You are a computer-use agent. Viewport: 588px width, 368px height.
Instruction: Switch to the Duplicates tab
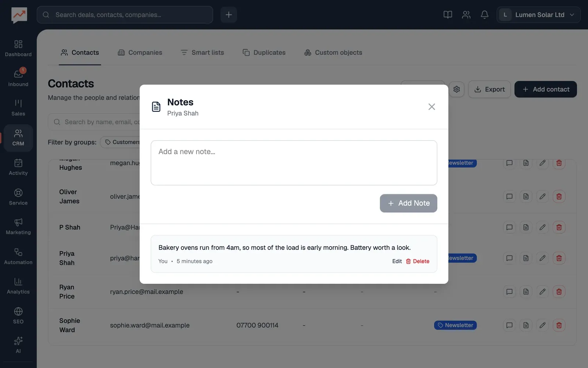coord(264,53)
